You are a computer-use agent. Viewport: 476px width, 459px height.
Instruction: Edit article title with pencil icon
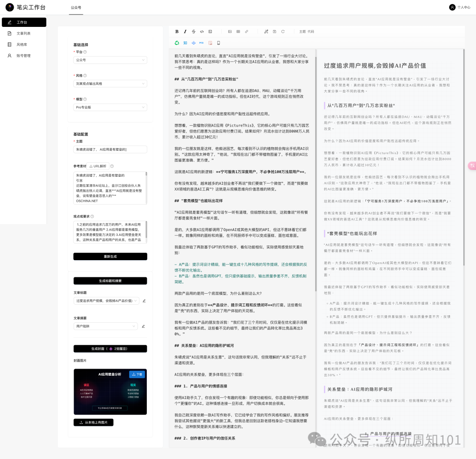(x=144, y=301)
